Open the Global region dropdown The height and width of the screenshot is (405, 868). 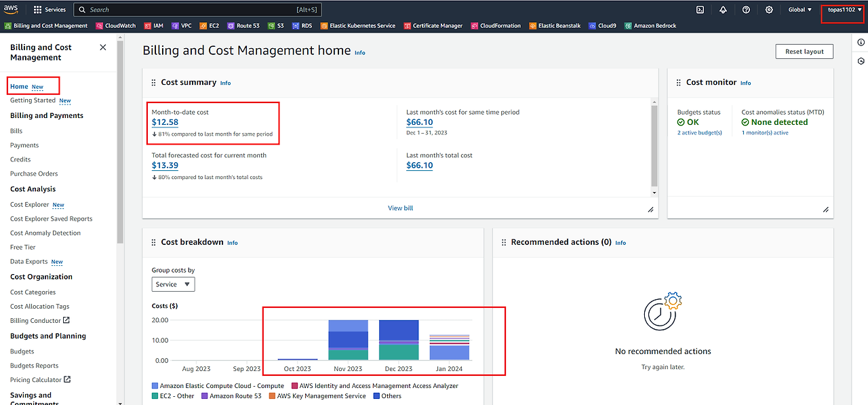point(800,9)
